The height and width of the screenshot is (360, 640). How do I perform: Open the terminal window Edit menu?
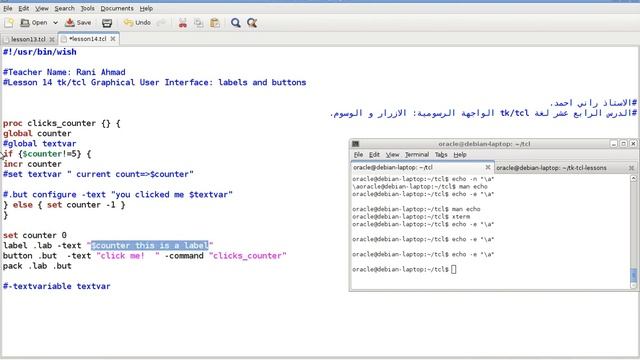(374, 155)
